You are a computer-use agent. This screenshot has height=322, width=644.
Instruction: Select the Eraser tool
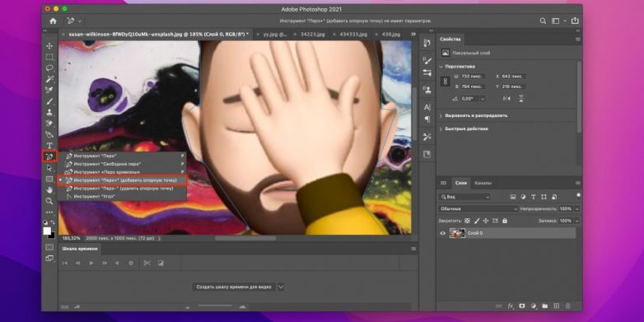pos(49,124)
